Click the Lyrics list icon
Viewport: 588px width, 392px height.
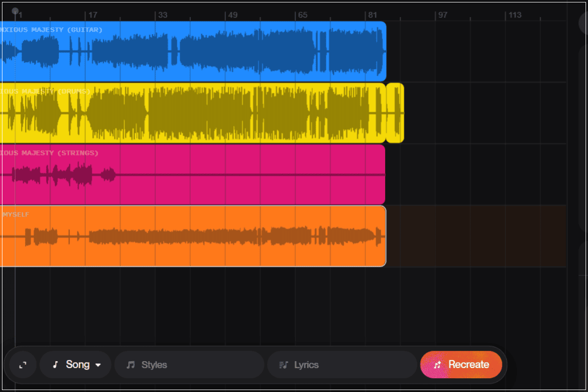click(283, 365)
